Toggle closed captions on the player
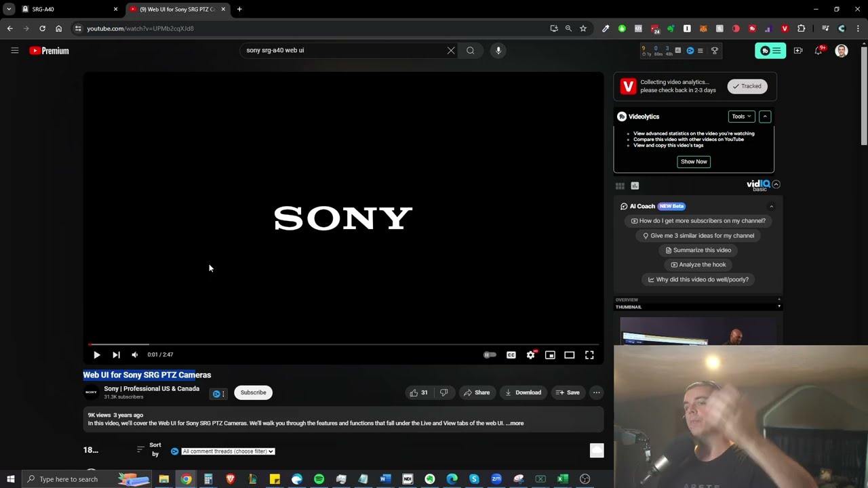 (x=511, y=354)
